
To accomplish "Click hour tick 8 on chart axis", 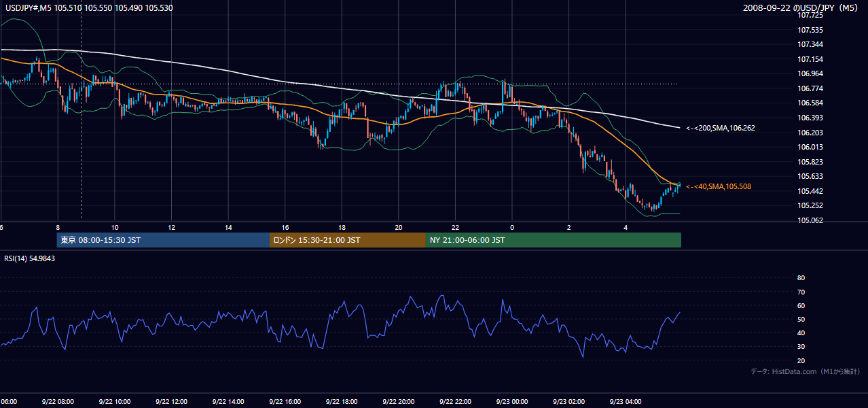I will [58, 227].
